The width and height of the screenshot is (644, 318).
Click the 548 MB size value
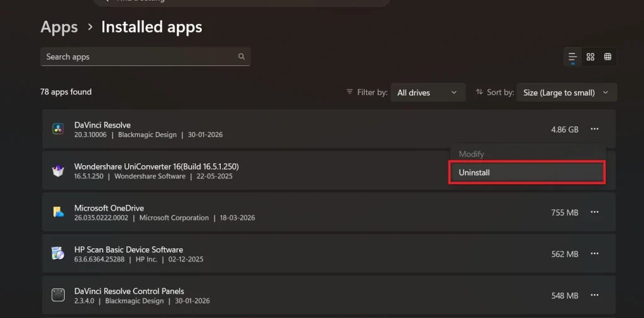[565, 295]
